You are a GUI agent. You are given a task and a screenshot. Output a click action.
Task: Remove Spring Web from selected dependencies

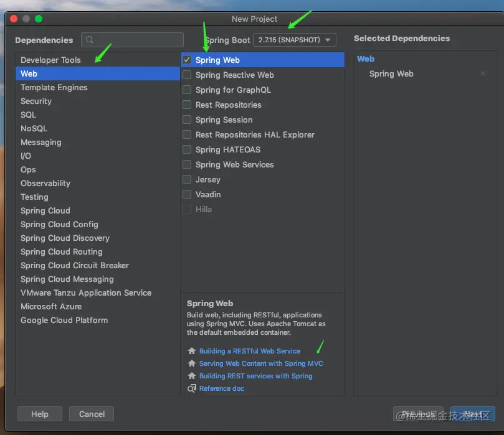point(483,74)
